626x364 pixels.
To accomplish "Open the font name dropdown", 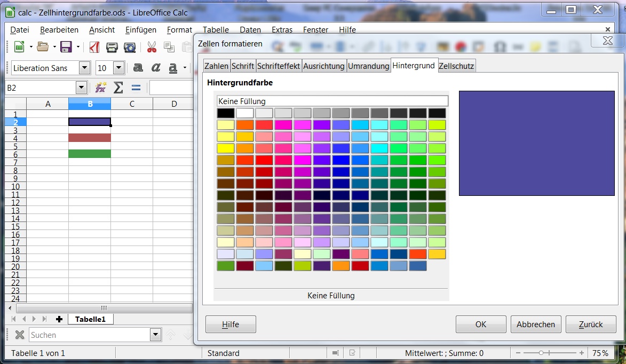I will (x=84, y=68).
